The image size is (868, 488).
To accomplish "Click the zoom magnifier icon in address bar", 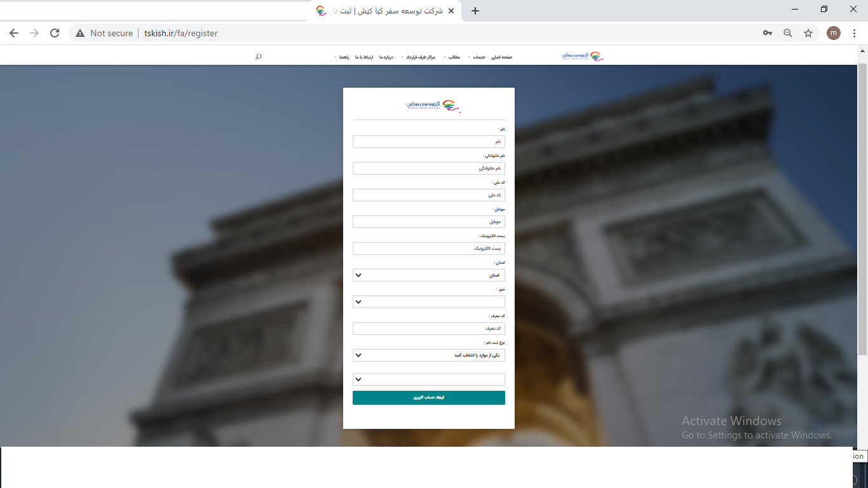I will [x=788, y=33].
